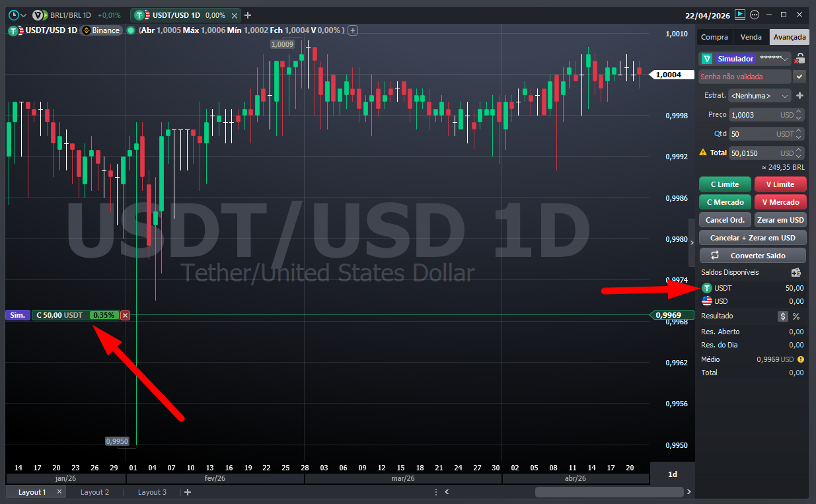The height and width of the screenshot is (504, 816).
Task: Click the replay mode icon beside the date
Action: (x=740, y=15)
